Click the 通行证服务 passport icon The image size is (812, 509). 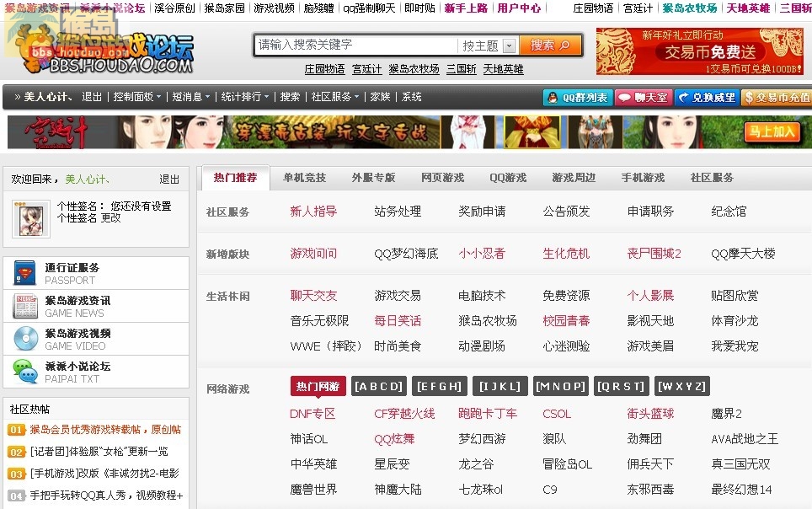click(25, 273)
